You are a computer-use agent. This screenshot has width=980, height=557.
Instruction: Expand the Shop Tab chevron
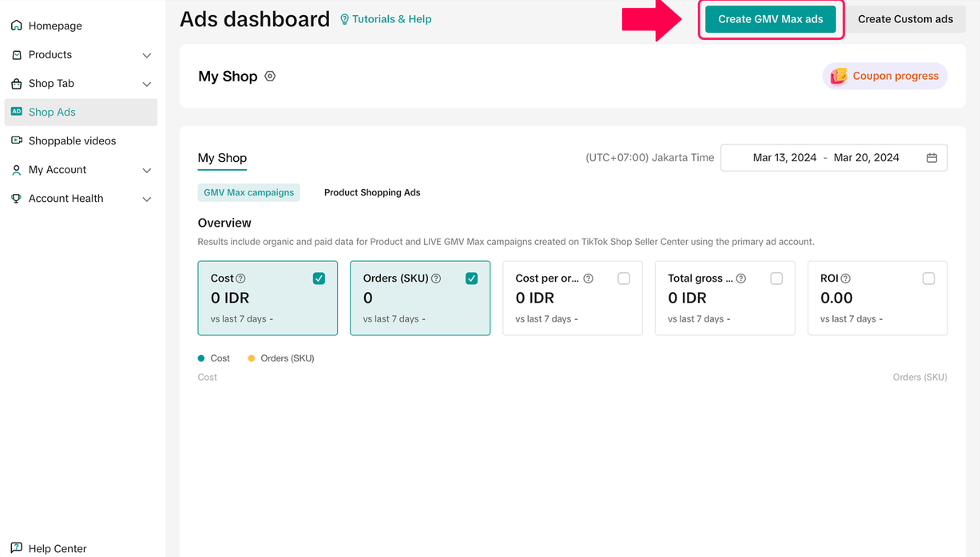tap(146, 84)
